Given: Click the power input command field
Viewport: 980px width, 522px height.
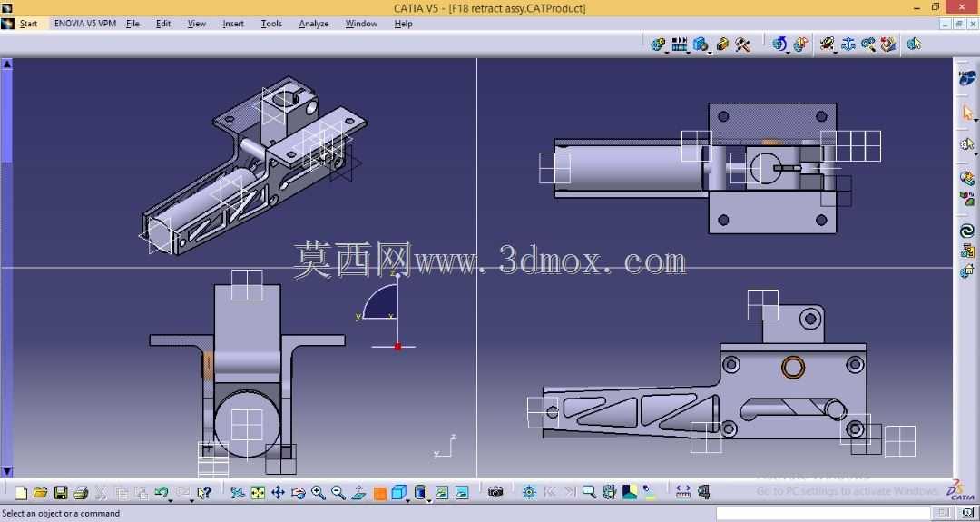Looking at the screenshot, I should click(824, 513).
